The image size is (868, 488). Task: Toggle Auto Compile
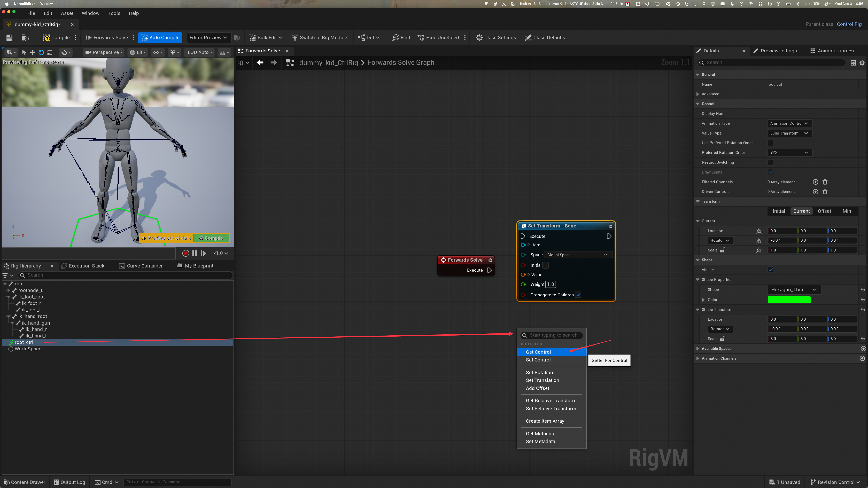[160, 38]
